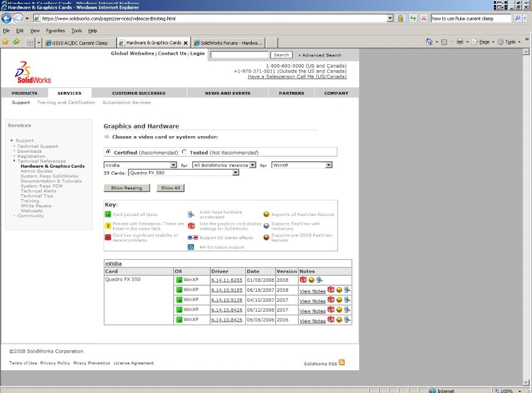Screen dimensions: 532x393
Task: Open the CUSTOMER SUCCESSES navigation tab
Action: (139, 93)
